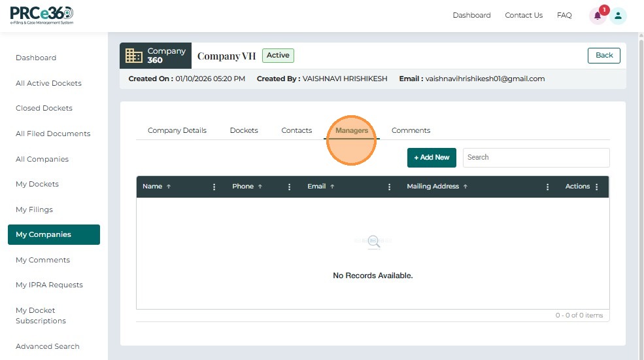644x360 pixels.
Task: Switch to Dockets tab
Action: 244,130
